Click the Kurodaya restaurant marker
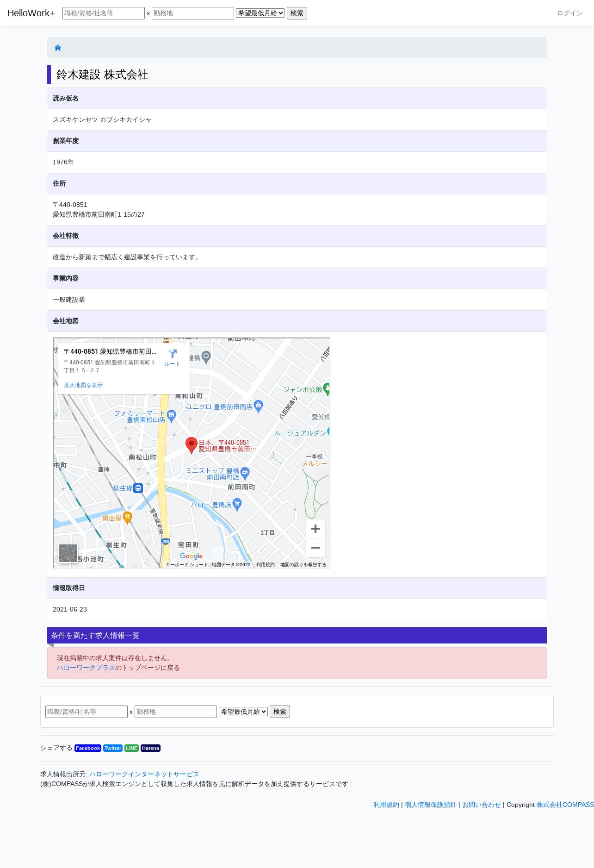This screenshot has height=868, width=594. click(128, 518)
